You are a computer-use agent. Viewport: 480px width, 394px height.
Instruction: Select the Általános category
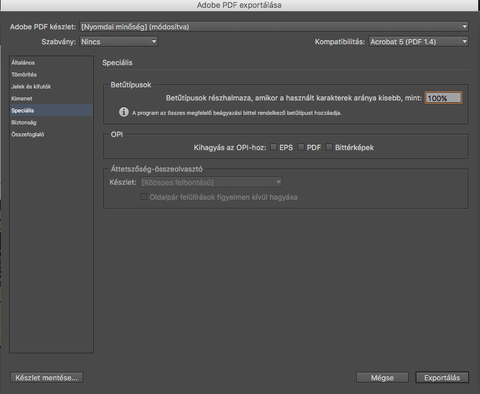[x=51, y=63]
